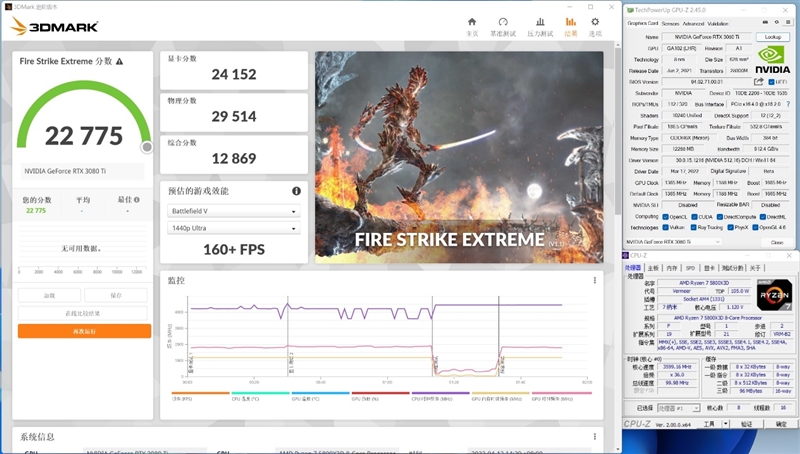Click the info icon next to best score

[137, 200]
